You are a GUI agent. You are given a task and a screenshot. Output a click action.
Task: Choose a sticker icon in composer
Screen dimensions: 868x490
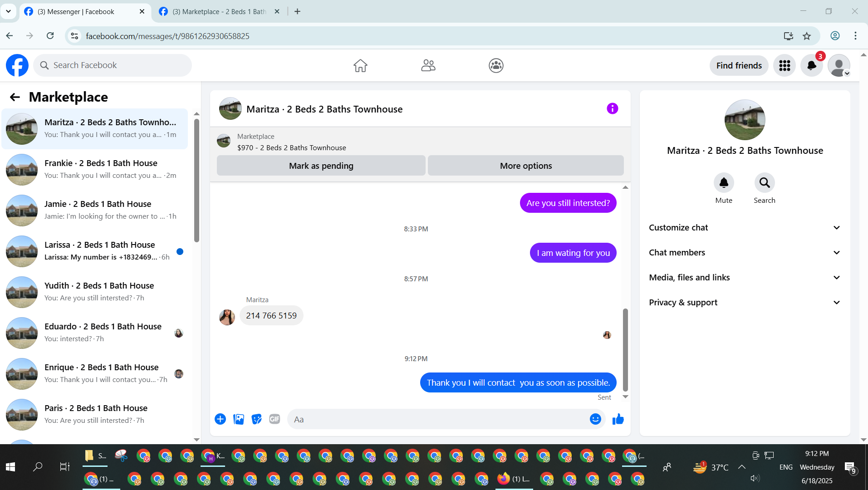click(256, 419)
